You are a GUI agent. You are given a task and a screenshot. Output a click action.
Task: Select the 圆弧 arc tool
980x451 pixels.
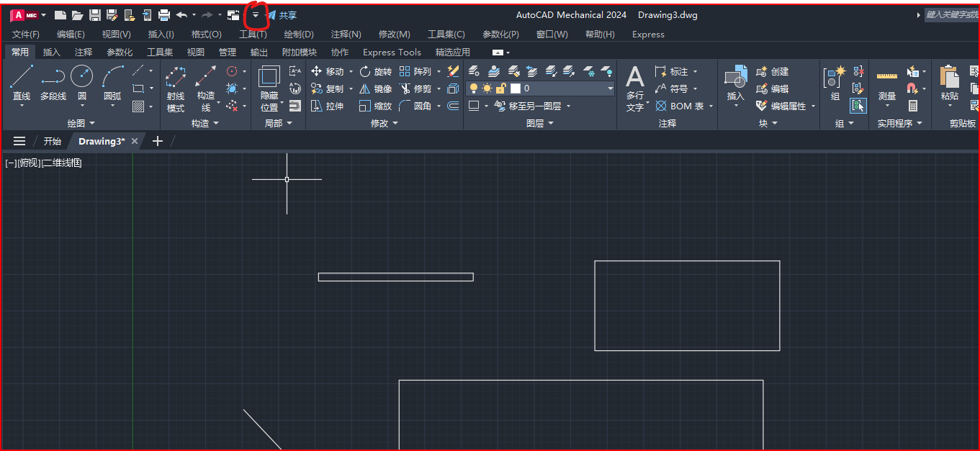[112, 83]
